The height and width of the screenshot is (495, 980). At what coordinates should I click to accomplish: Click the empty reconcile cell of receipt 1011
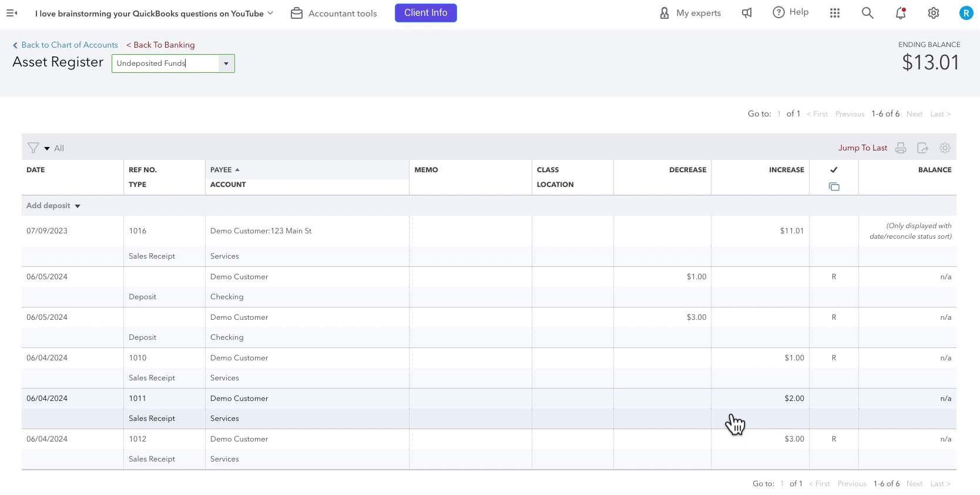[834, 399]
